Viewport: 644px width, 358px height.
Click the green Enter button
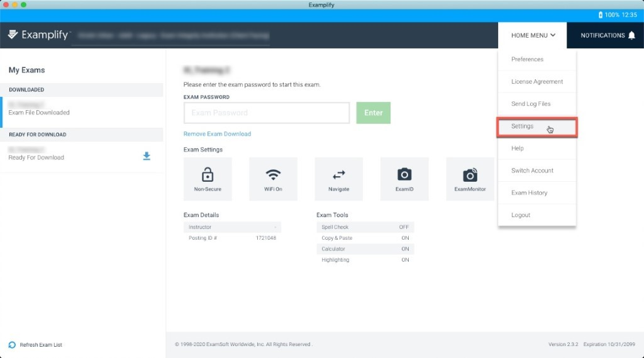pos(373,113)
